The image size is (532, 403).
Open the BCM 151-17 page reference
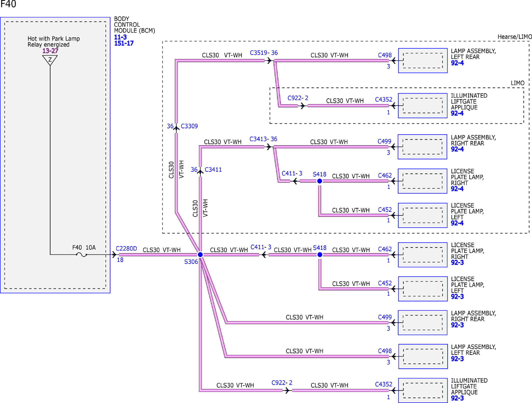[x=124, y=43]
